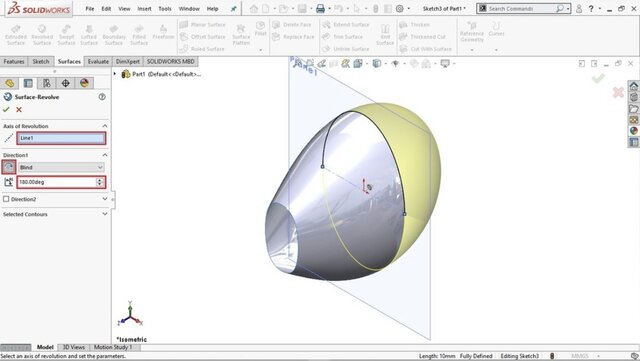Click the Knit Surface tool
This screenshot has width=640, height=361.
click(x=385, y=35)
